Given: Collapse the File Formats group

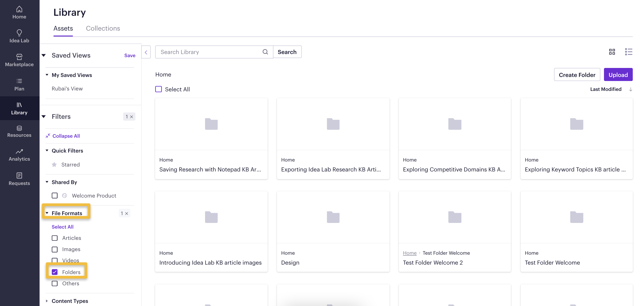Looking at the screenshot, I should (x=47, y=213).
